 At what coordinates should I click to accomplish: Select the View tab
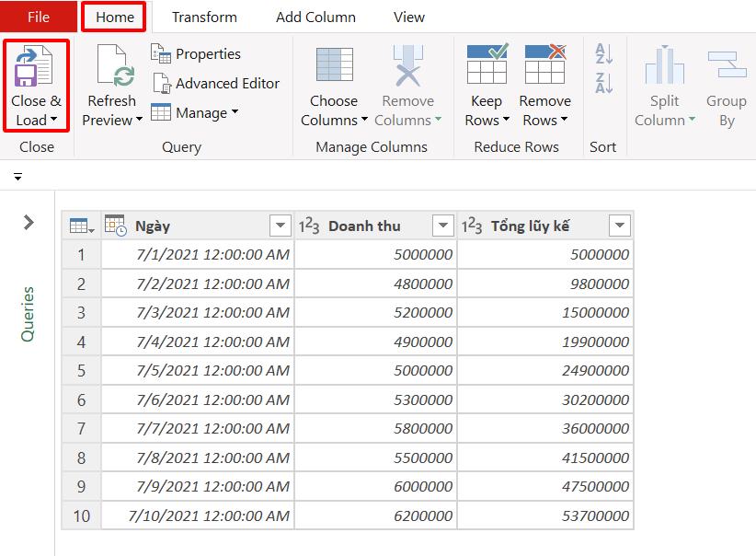coord(408,17)
